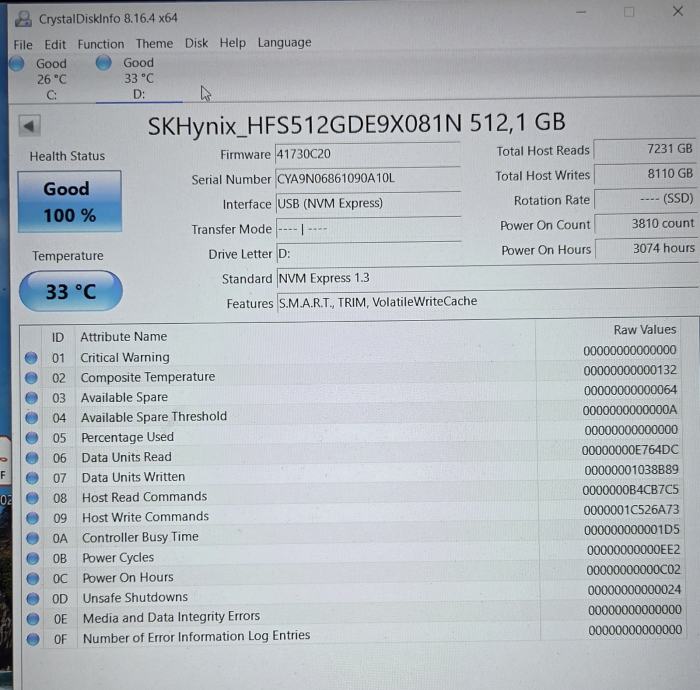Click the status dot for Controller Busy Time
The width and height of the screenshot is (700, 690).
point(33,538)
